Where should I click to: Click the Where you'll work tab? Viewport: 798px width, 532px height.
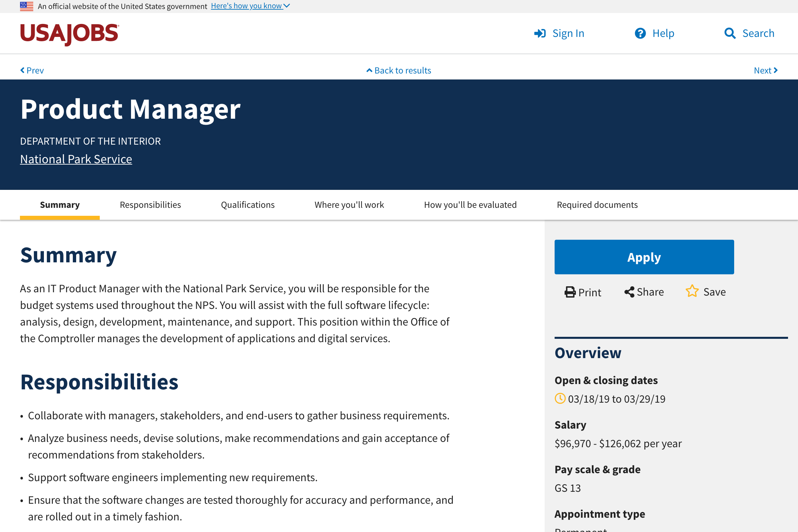(349, 204)
